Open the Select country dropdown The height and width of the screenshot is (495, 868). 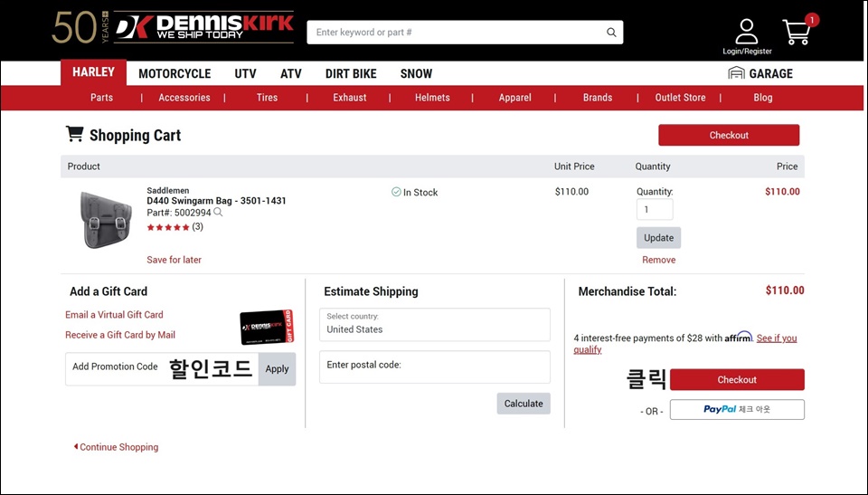click(435, 325)
